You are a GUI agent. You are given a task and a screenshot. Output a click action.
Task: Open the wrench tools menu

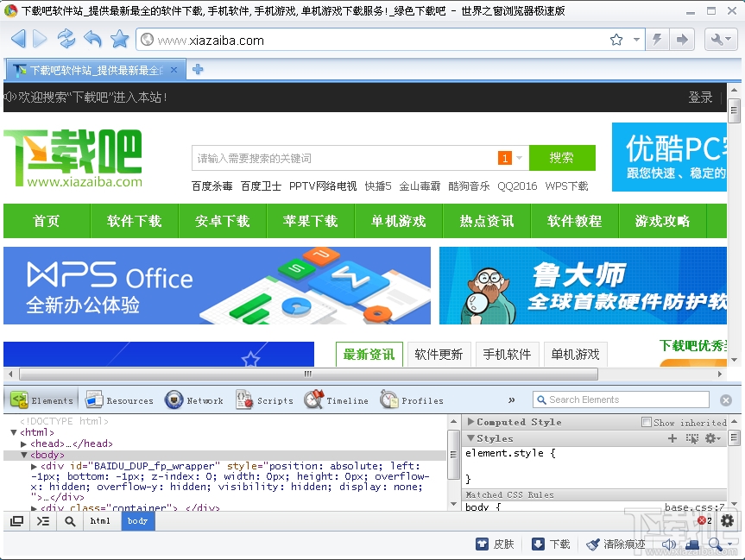pyautogui.click(x=720, y=40)
